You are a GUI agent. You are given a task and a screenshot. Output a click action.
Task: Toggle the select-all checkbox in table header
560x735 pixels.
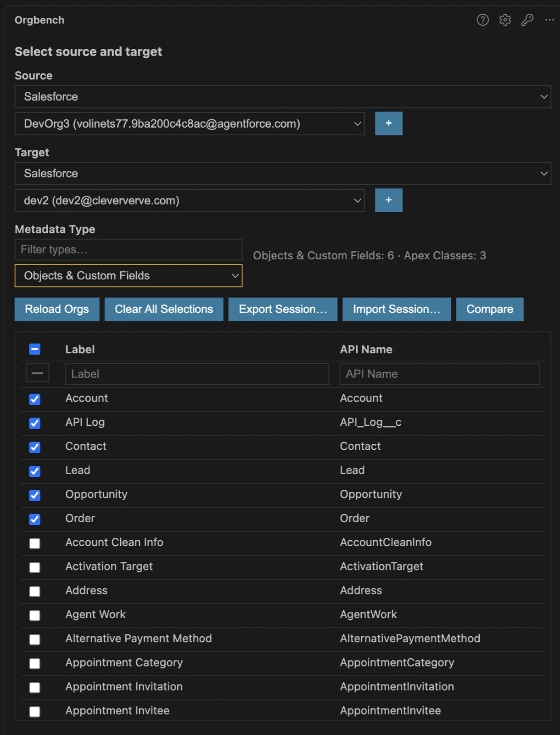(x=35, y=349)
